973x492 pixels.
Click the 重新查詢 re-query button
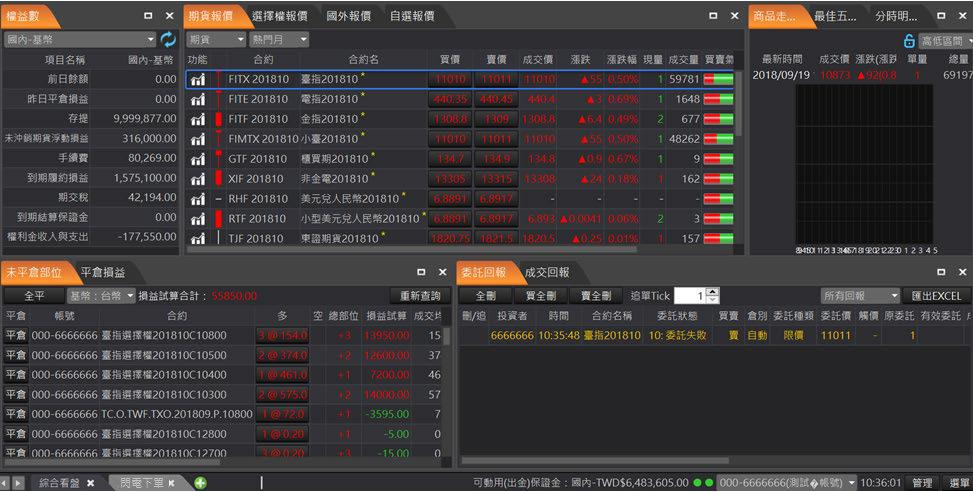(420, 296)
